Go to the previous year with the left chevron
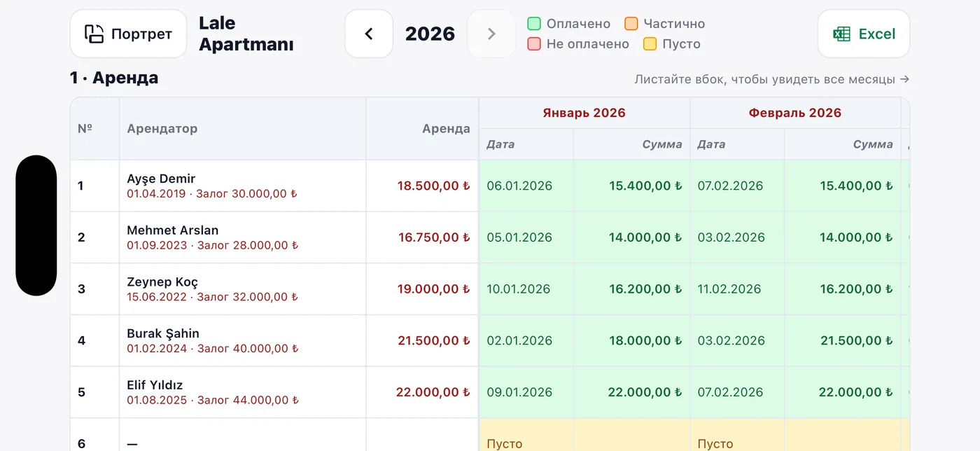Viewport: 980px width, 451px height. tap(369, 34)
